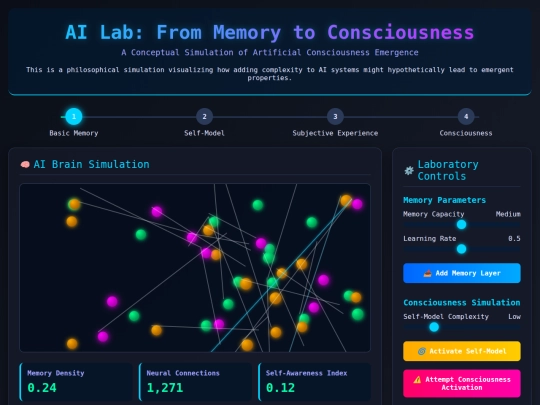Click the 'Consciousness Simulation' heading

click(462, 302)
